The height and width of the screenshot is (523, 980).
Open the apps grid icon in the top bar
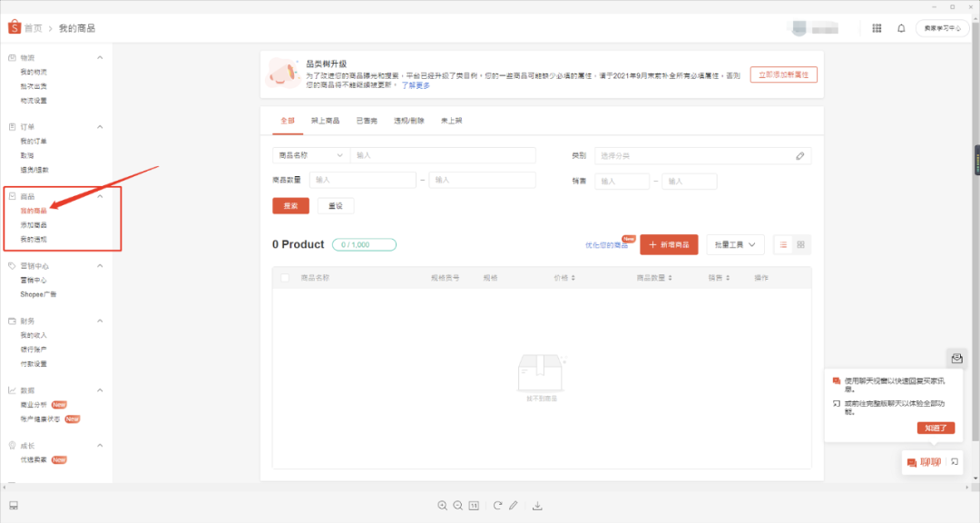877,28
